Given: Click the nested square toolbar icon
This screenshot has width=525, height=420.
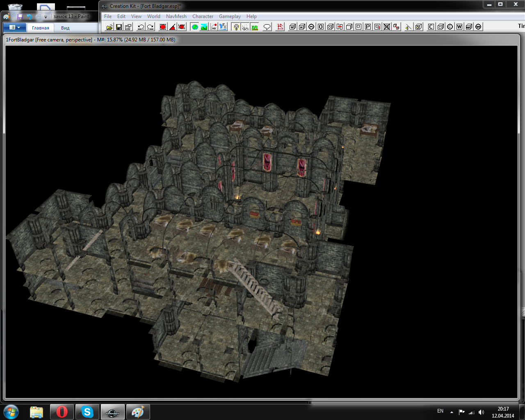Looking at the screenshot, I should (358, 27).
